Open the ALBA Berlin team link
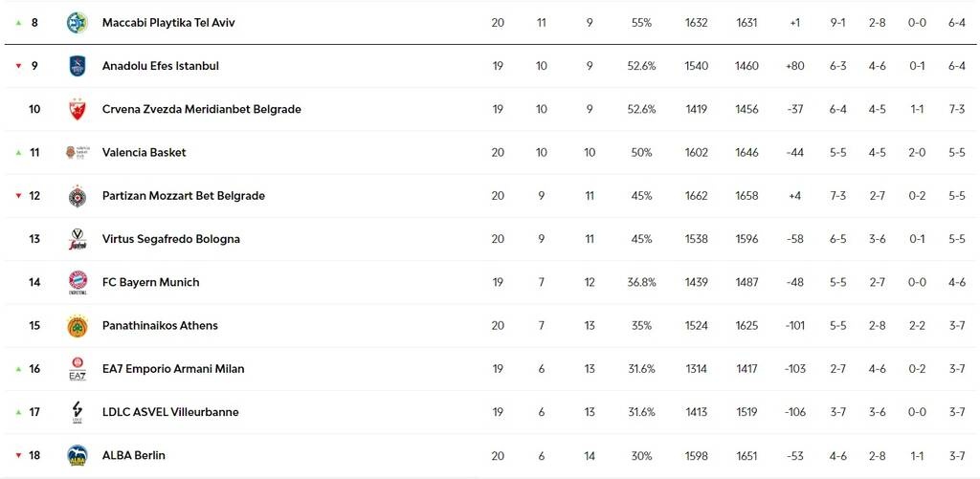Screen dimensions: 980x479 pyautogui.click(x=134, y=455)
